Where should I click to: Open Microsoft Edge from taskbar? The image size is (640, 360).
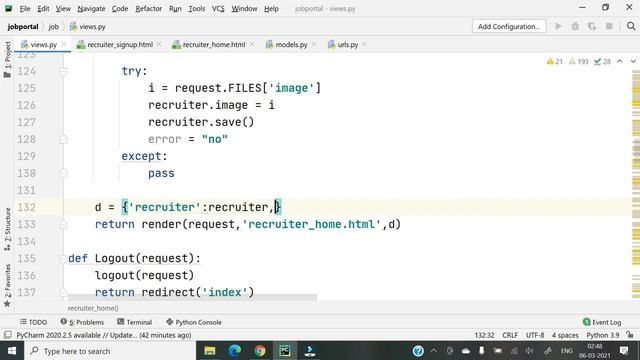tap(235, 351)
